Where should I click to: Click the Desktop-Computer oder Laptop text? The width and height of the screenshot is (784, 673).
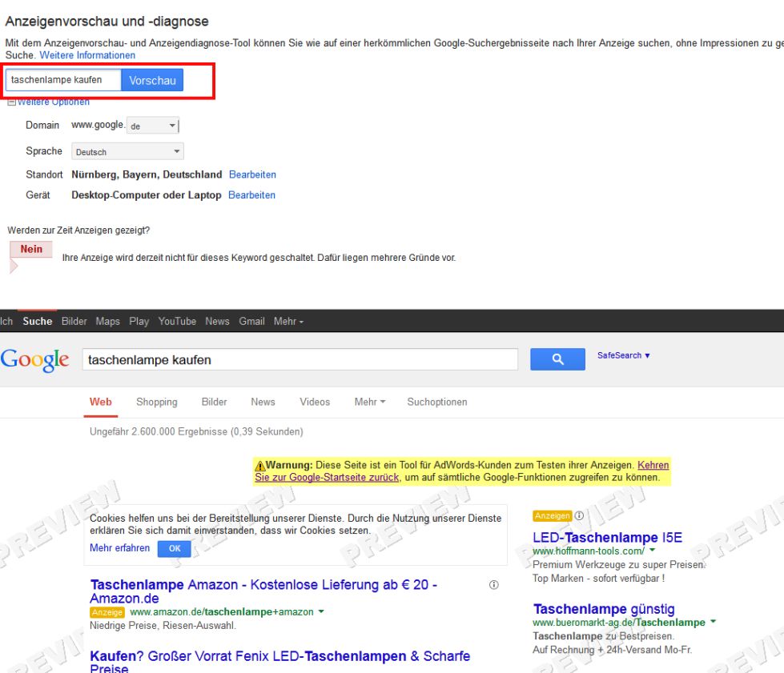point(147,194)
